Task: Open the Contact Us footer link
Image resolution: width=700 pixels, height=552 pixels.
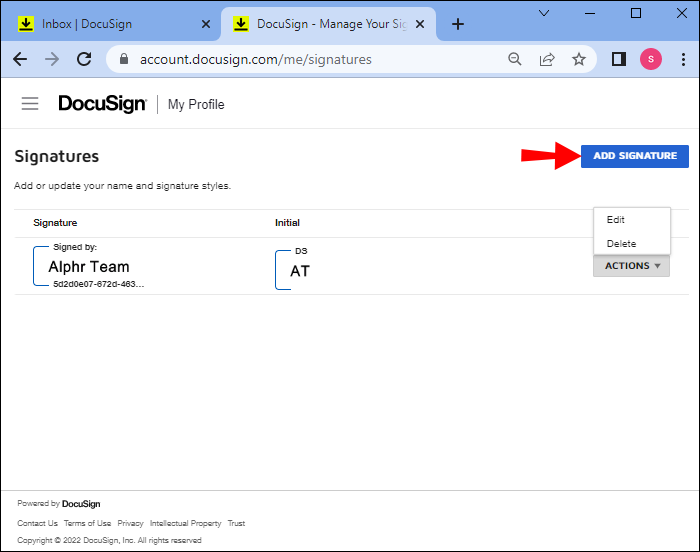Action: point(37,523)
